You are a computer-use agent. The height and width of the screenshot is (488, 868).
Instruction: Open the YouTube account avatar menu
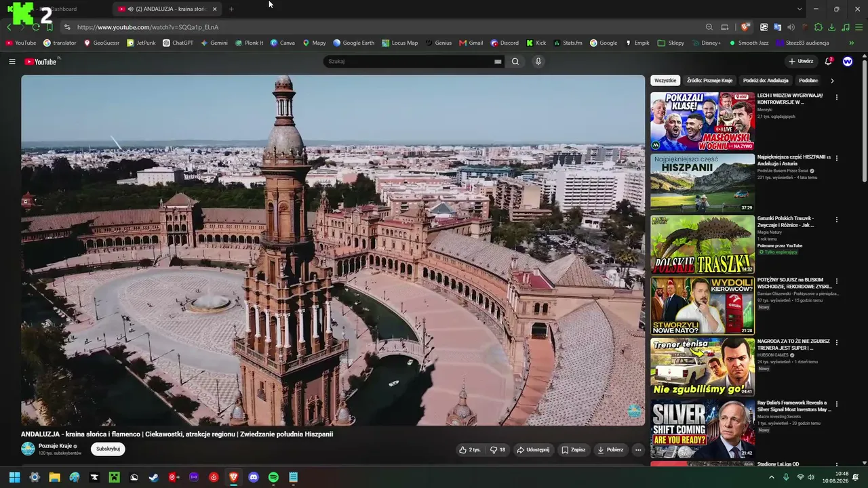848,62
